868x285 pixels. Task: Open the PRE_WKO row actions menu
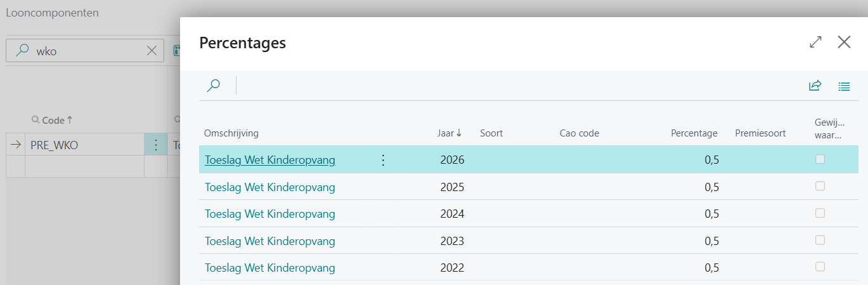click(156, 145)
